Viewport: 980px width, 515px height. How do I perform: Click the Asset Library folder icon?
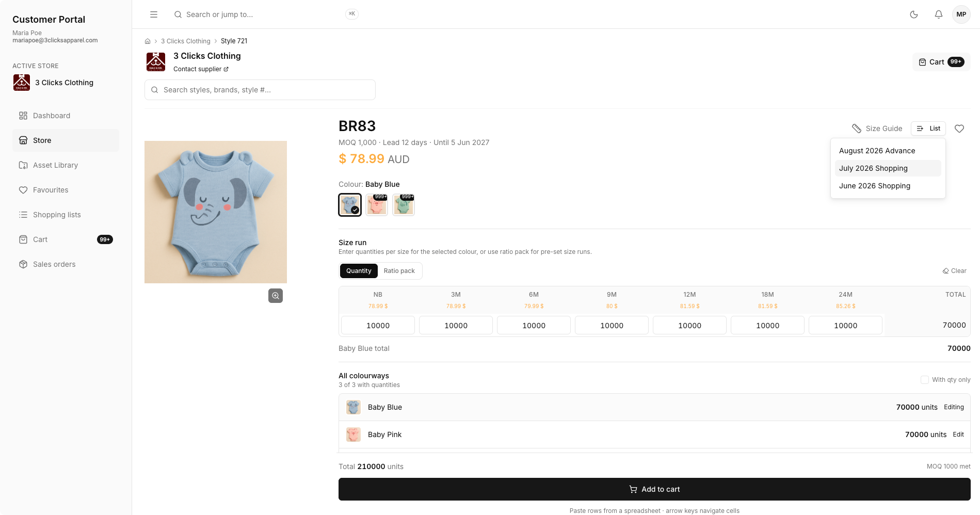[x=23, y=165]
